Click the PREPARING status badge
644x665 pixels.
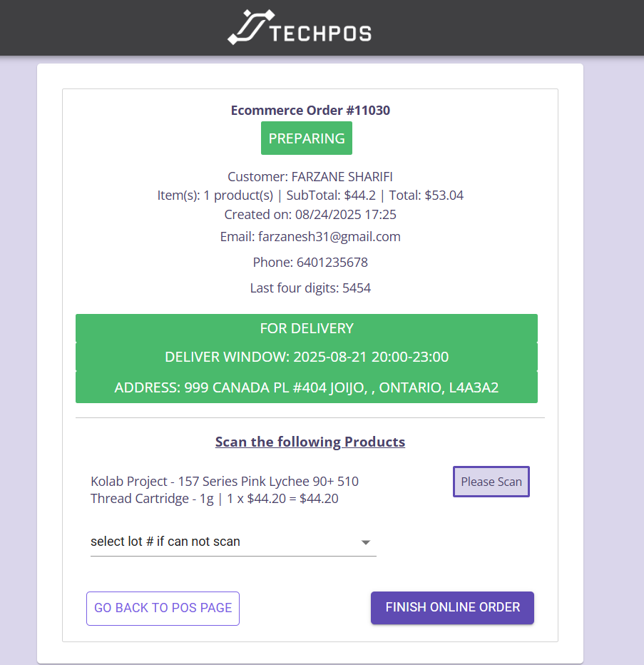[x=307, y=138]
